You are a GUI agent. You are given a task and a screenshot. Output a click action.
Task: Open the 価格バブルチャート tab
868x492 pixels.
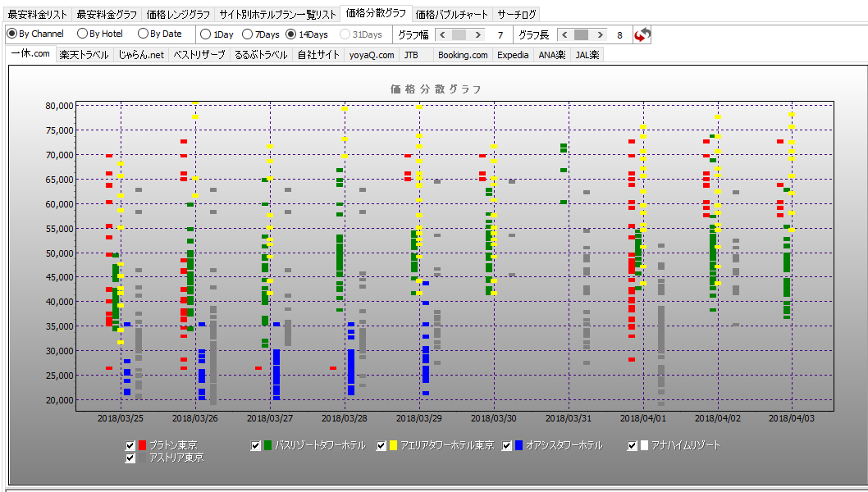[x=451, y=15]
